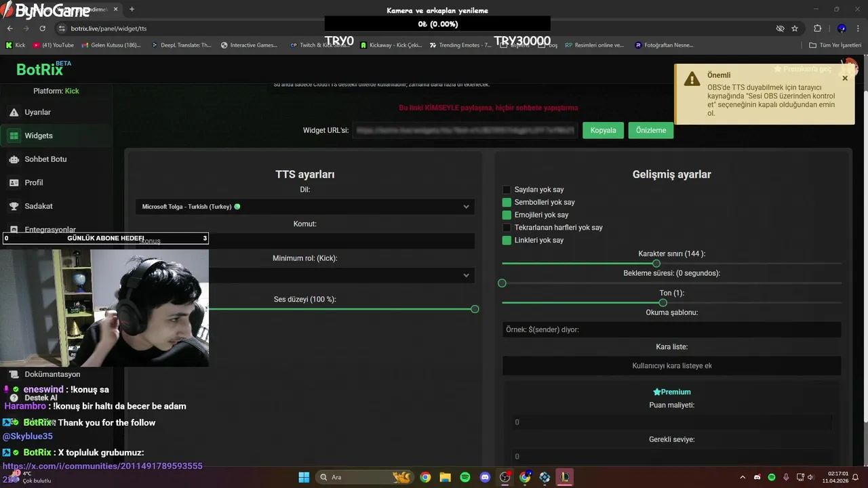Click the Okuma şablonu input field
This screenshot has height=488, width=868.
(x=671, y=329)
